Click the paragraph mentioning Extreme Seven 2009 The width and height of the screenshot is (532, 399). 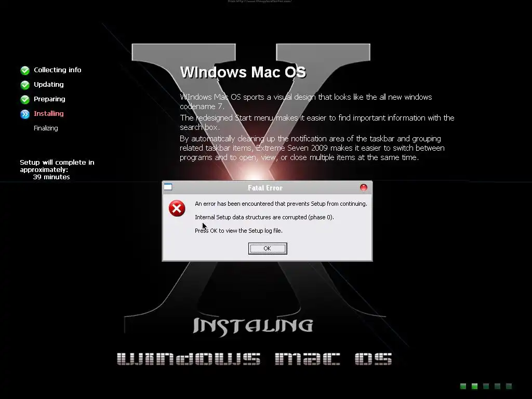[312, 148]
